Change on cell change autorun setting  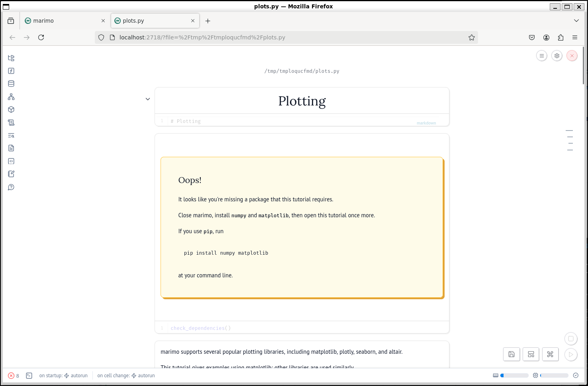click(126, 376)
